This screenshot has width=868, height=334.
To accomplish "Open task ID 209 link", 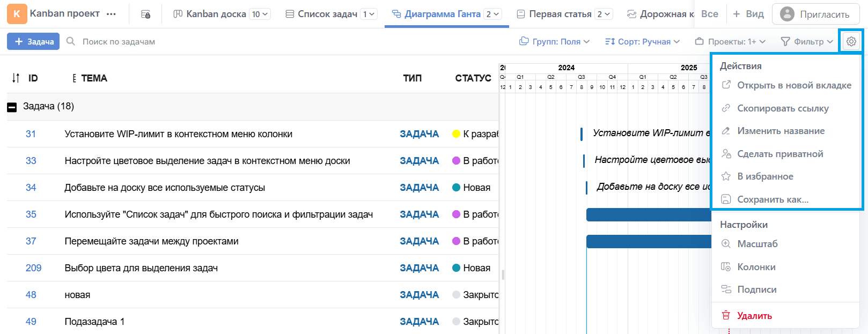I will (33, 268).
